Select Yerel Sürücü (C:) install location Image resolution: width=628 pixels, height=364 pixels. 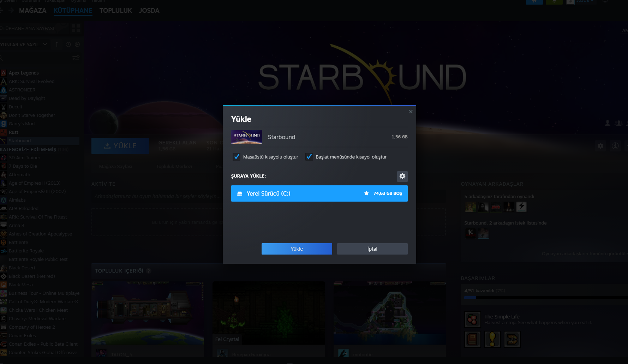319,193
